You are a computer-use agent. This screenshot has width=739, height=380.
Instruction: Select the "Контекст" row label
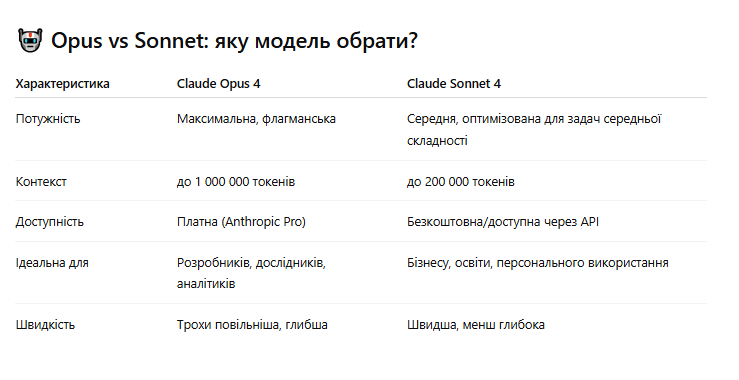[x=41, y=182]
